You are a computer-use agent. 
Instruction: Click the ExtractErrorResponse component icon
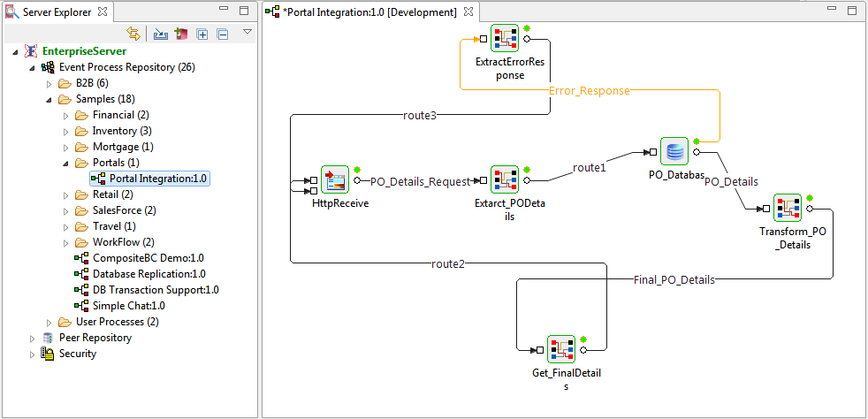pos(505,38)
